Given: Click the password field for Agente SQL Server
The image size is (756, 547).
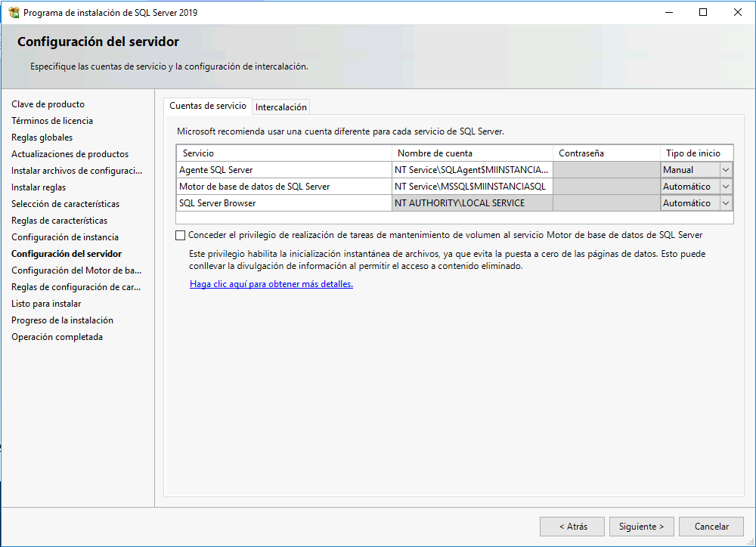Looking at the screenshot, I should 606,170.
